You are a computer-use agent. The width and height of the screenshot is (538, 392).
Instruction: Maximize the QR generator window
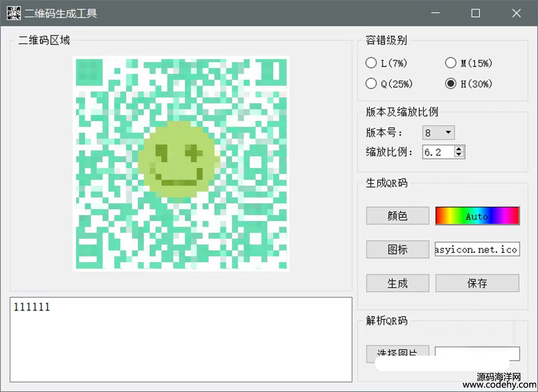pos(475,13)
